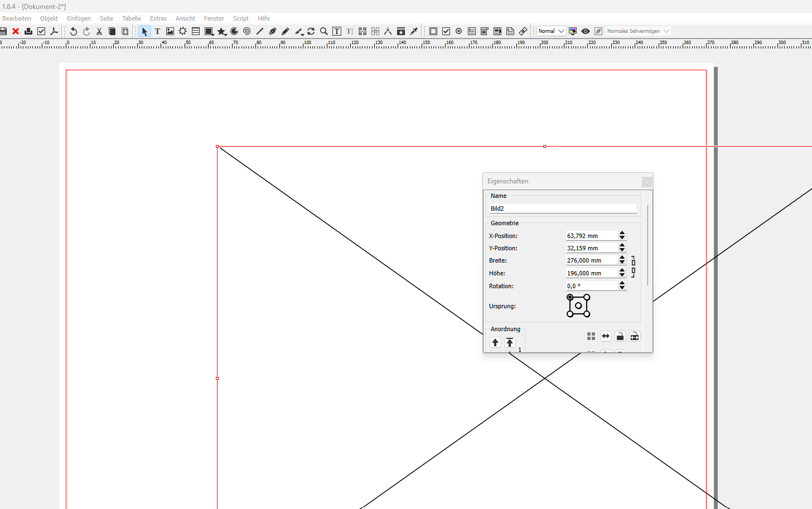
Task: Select the text frame tool
Action: coord(157,31)
